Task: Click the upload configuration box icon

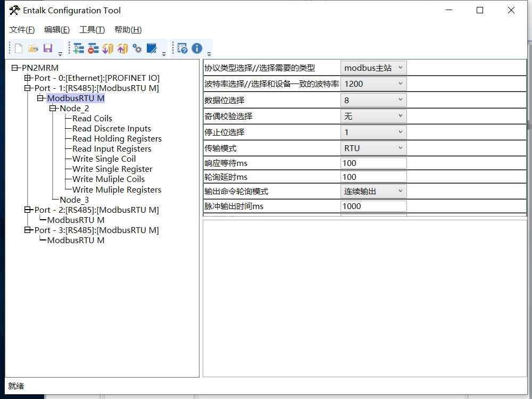Action: [x=122, y=48]
